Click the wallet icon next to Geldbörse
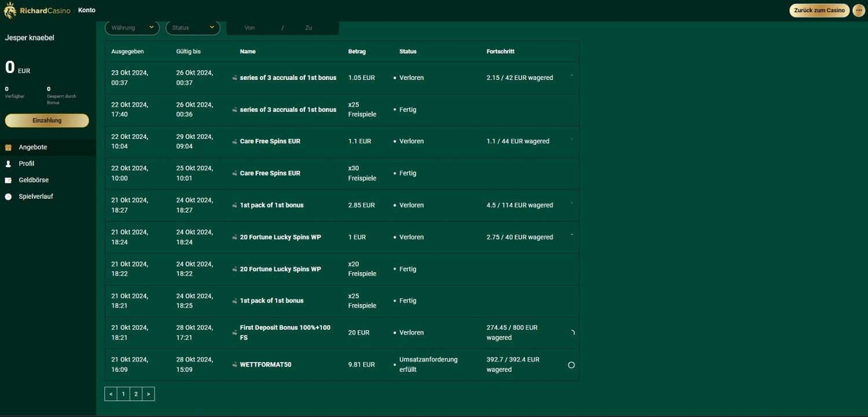Screen dimensions: 868x417 [8, 180]
